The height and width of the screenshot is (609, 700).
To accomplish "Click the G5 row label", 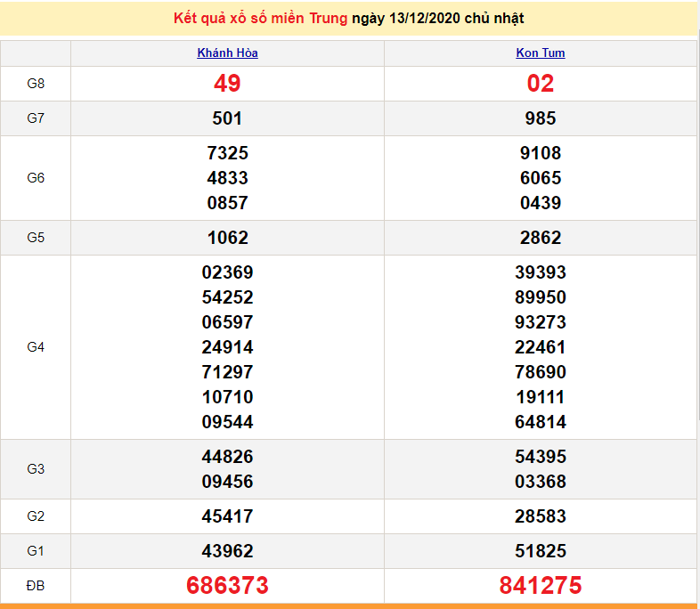I will pyautogui.click(x=36, y=238).
